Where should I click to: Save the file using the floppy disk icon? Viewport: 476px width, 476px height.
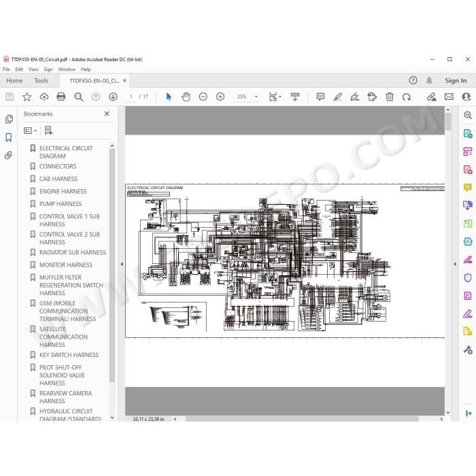coord(10,97)
